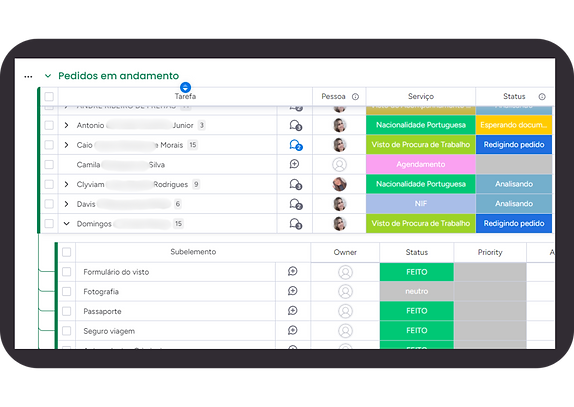
Task: Click the main Status column header
Action: (x=514, y=97)
